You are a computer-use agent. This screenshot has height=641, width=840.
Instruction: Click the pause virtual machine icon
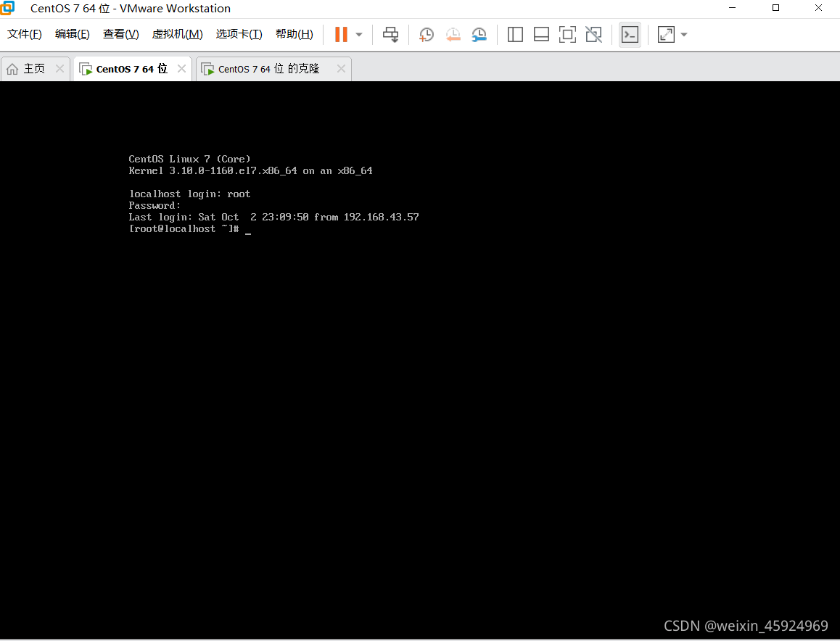coord(341,34)
